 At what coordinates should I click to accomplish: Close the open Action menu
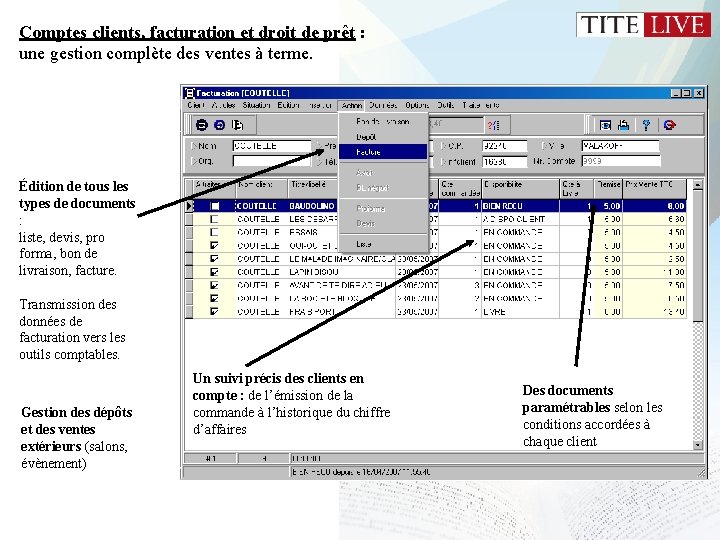pos(352,106)
